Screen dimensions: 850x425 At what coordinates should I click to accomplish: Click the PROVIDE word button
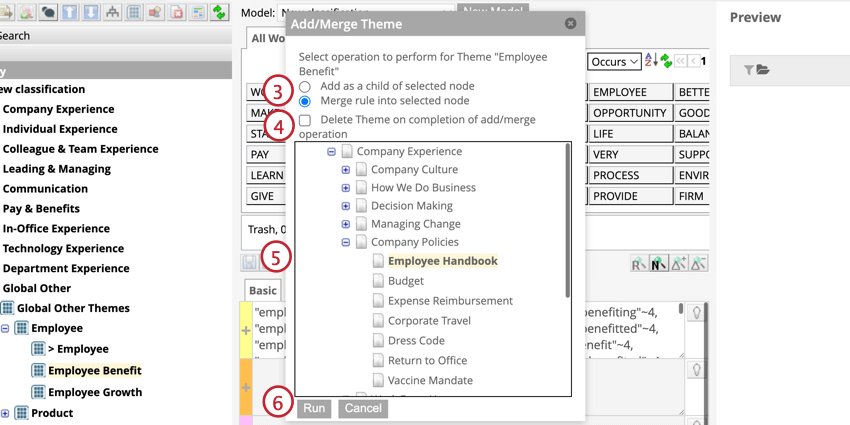(x=629, y=196)
